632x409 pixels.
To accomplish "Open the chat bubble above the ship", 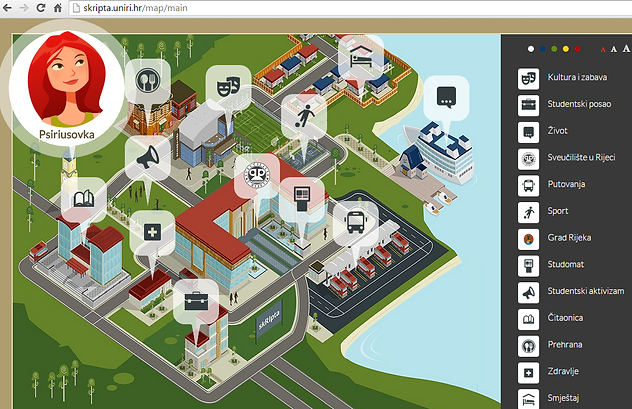I will [446, 98].
